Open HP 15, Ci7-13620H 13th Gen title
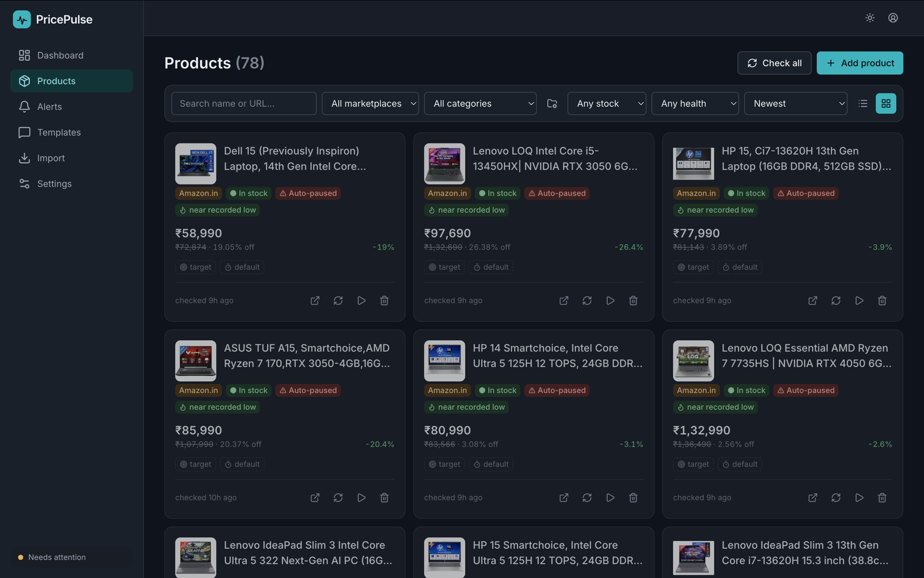This screenshot has height=578, width=924. (x=806, y=158)
